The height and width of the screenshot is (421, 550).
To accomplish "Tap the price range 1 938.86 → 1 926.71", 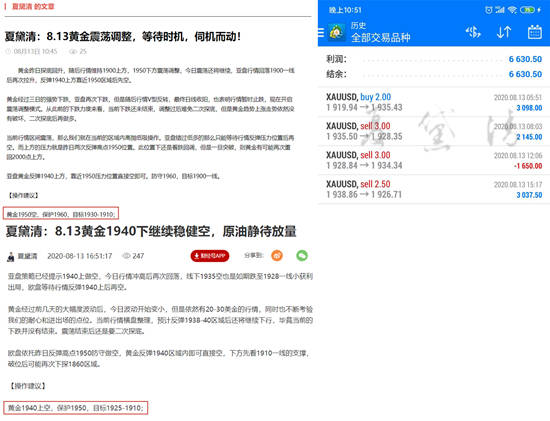I will tap(364, 194).
